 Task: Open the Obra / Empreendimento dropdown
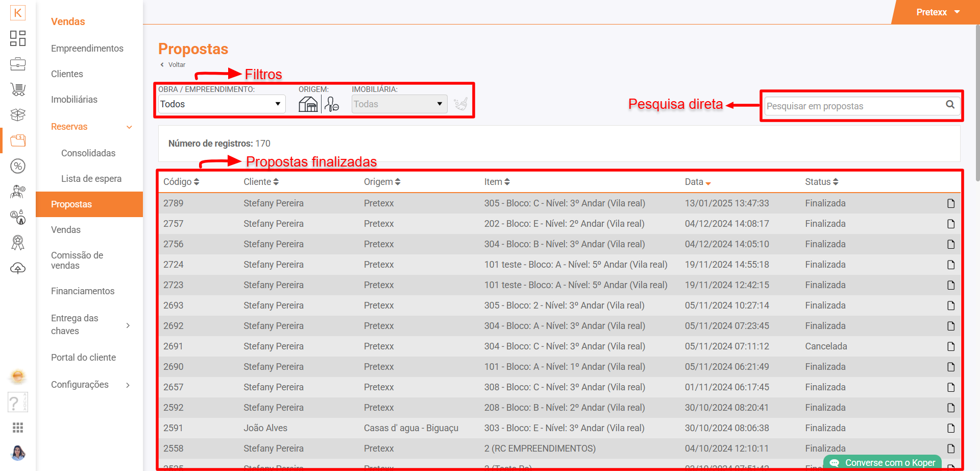pos(221,104)
